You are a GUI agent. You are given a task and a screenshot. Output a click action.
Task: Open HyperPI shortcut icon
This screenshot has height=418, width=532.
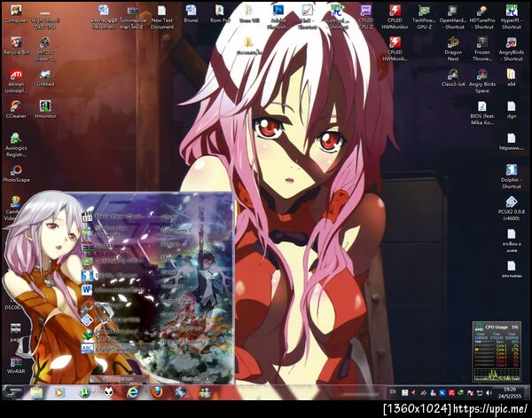click(x=511, y=17)
